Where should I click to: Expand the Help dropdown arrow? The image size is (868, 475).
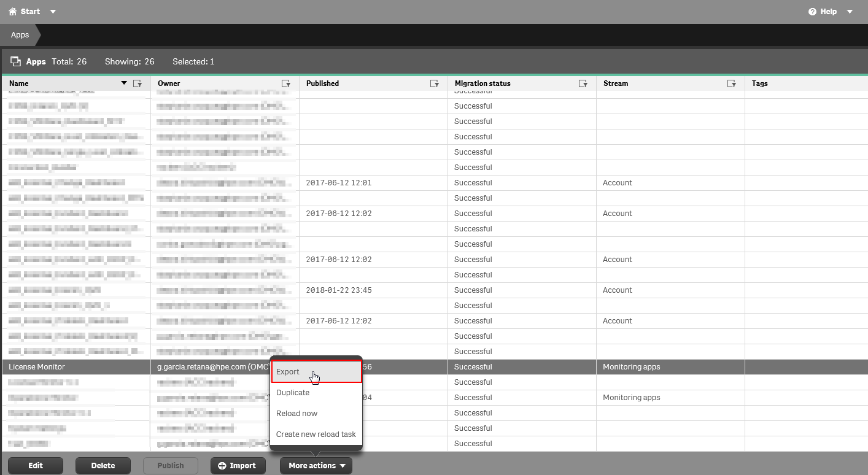tap(850, 12)
